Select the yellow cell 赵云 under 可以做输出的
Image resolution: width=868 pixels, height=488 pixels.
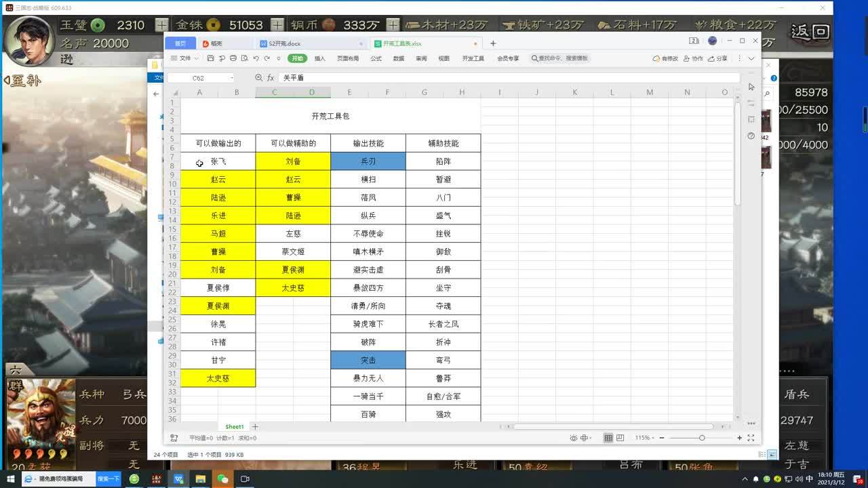pos(218,180)
